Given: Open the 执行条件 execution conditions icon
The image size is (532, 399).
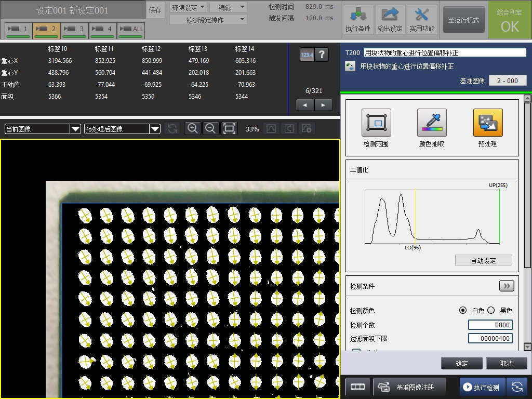Looking at the screenshot, I should (x=358, y=20).
